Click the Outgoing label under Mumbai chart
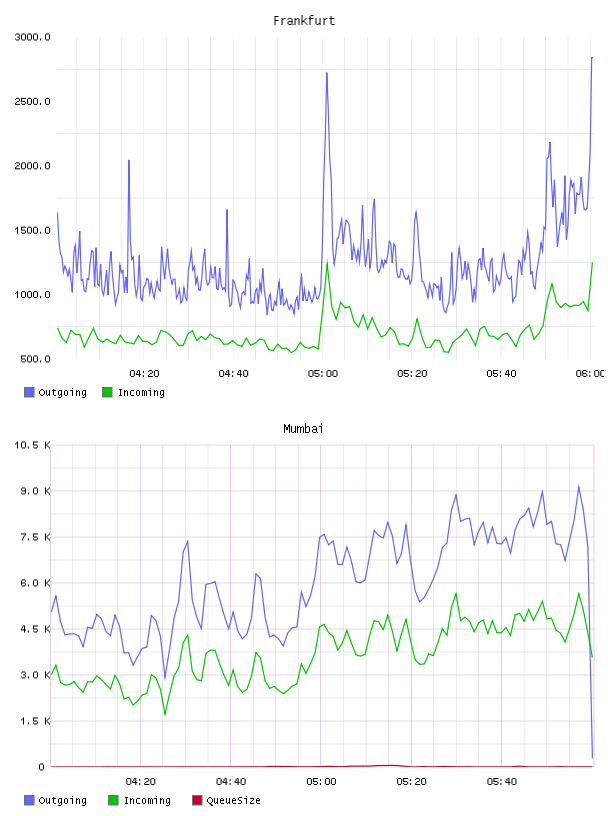The image size is (608, 816). click(62, 800)
